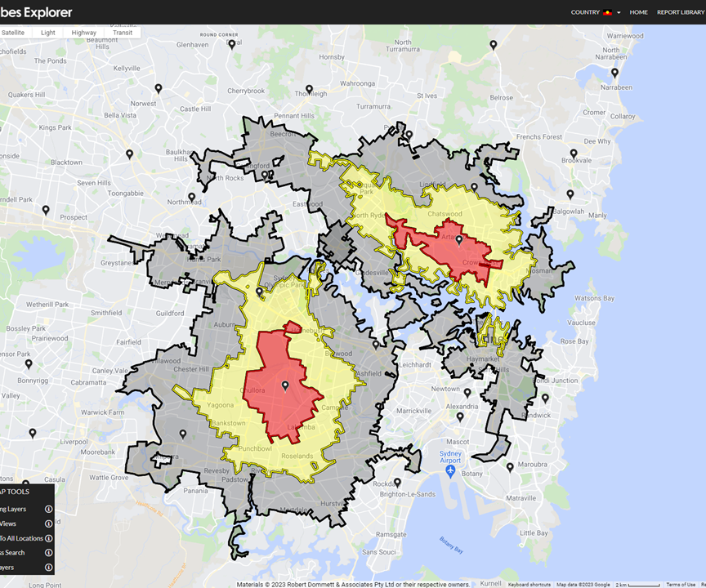The image size is (706, 588).
Task: Select the map pin below Alexandria
Action: tap(460, 416)
